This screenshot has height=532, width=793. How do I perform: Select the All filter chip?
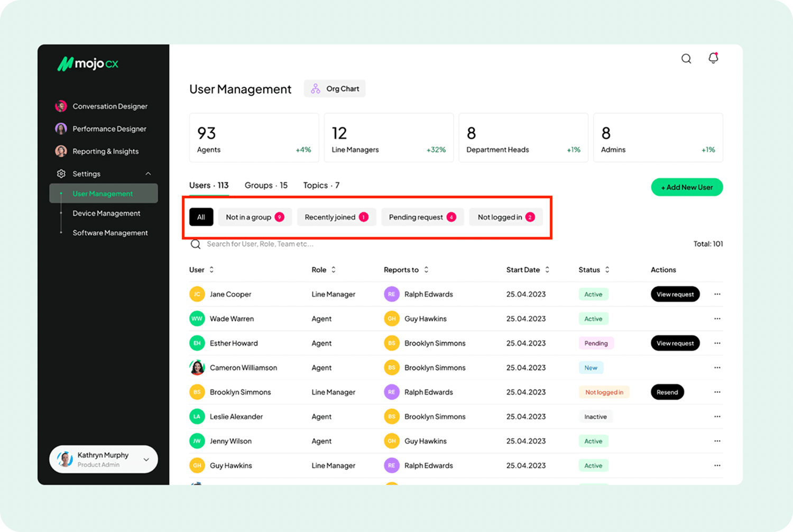coord(201,217)
